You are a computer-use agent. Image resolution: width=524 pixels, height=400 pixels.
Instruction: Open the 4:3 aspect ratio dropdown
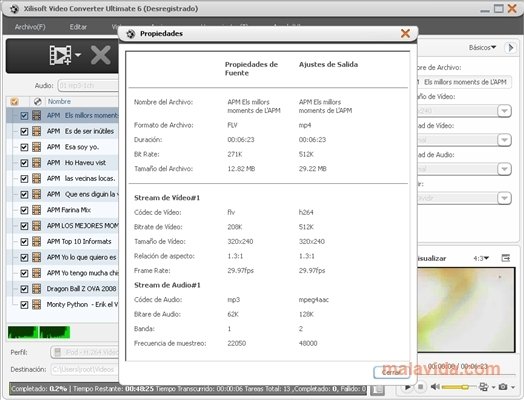(481, 258)
